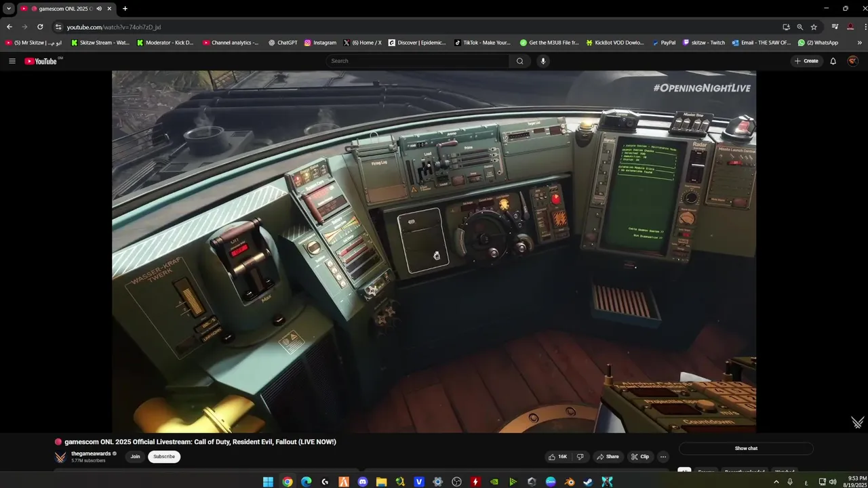Click the YouTube search magnifier button
The image size is (868, 488).
[x=520, y=61]
